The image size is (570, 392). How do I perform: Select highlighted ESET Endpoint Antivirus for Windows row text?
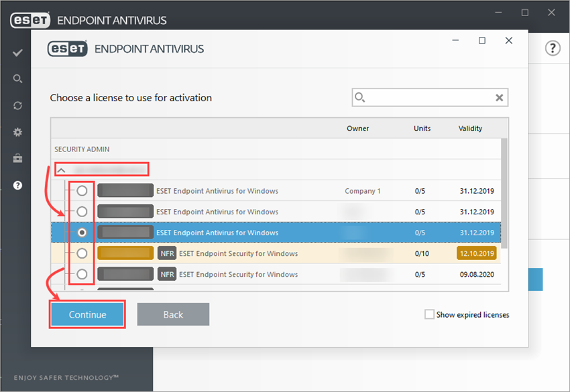217,233
